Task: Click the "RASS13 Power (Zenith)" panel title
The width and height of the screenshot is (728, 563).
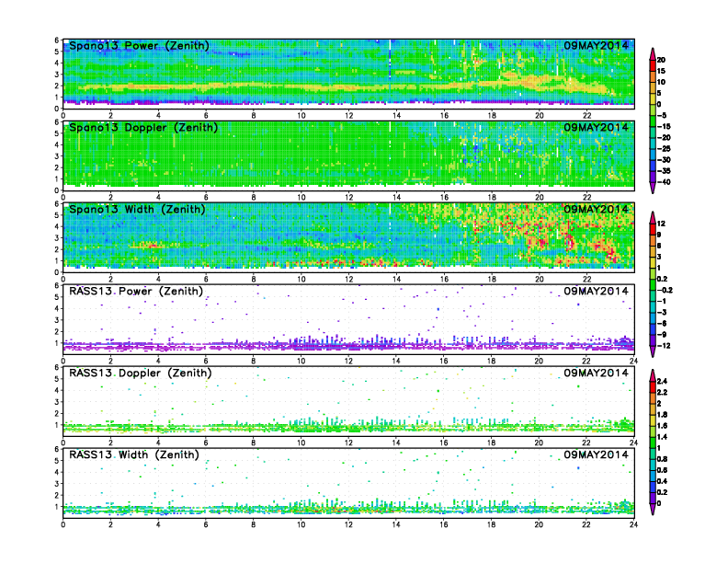Action: tap(136, 292)
